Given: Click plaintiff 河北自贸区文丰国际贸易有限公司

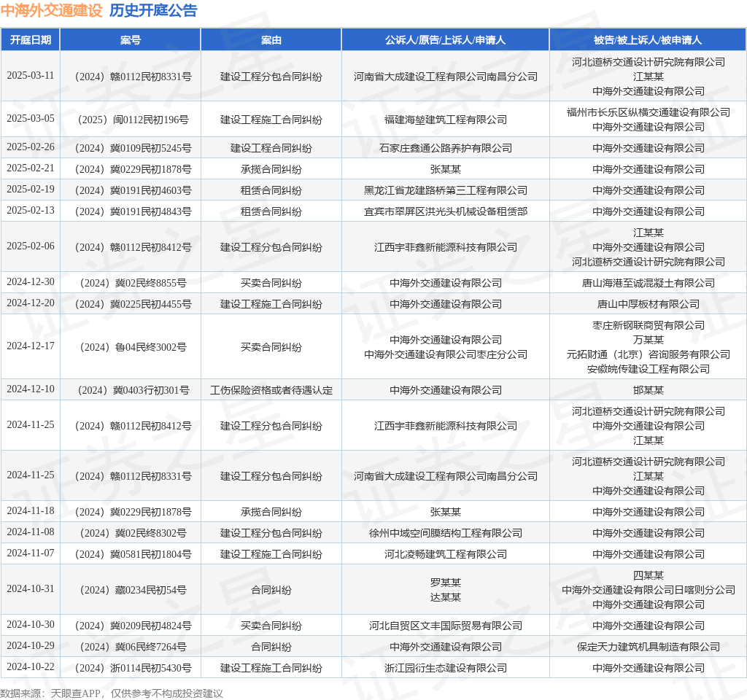Looking at the screenshot, I should click(x=446, y=626).
